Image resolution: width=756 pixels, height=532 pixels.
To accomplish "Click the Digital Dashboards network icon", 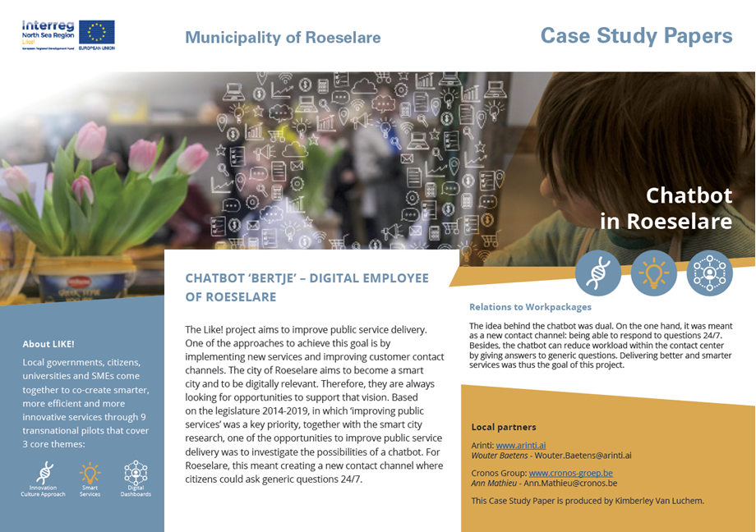I will [x=136, y=473].
